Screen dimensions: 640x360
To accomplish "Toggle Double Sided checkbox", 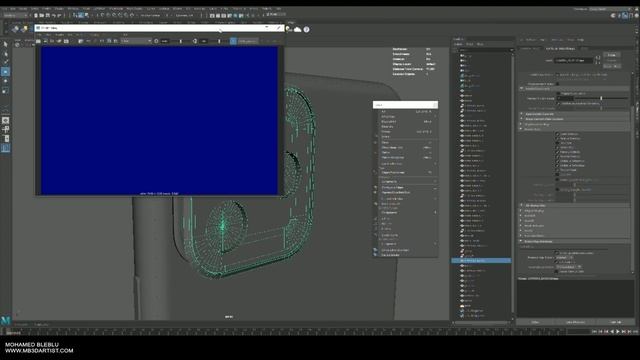I will click(x=557, y=170).
